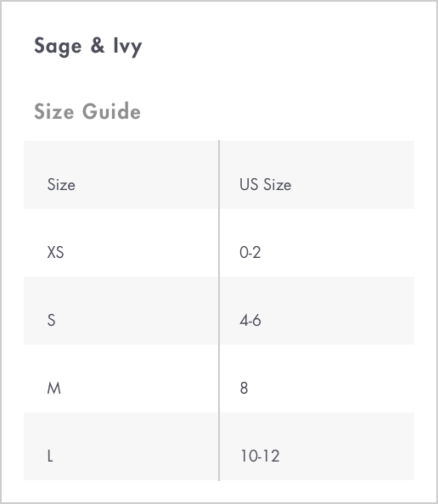The image size is (438, 504).
Task: Click the US Size column header
Action: click(x=266, y=184)
